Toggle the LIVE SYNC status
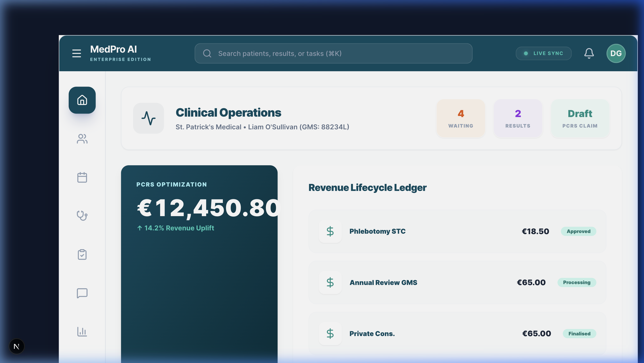 click(544, 53)
